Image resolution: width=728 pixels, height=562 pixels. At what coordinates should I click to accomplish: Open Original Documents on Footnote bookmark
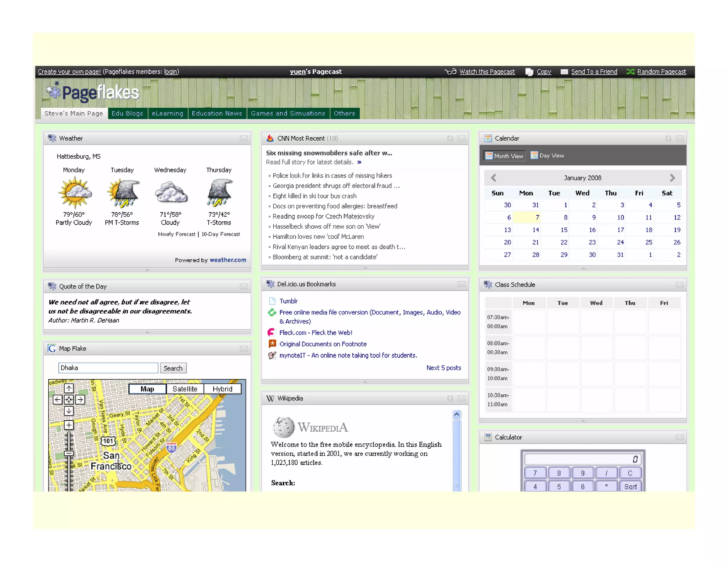[x=323, y=344]
